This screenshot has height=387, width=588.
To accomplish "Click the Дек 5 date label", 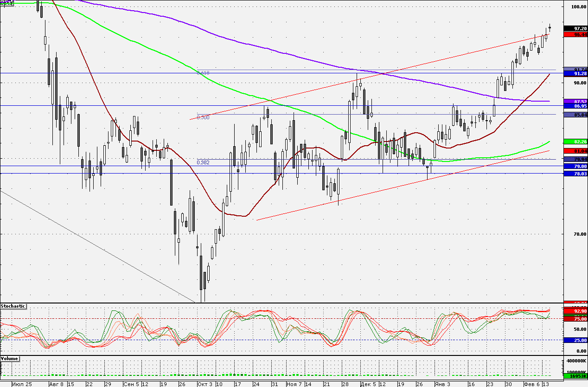I will [x=368, y=384].
